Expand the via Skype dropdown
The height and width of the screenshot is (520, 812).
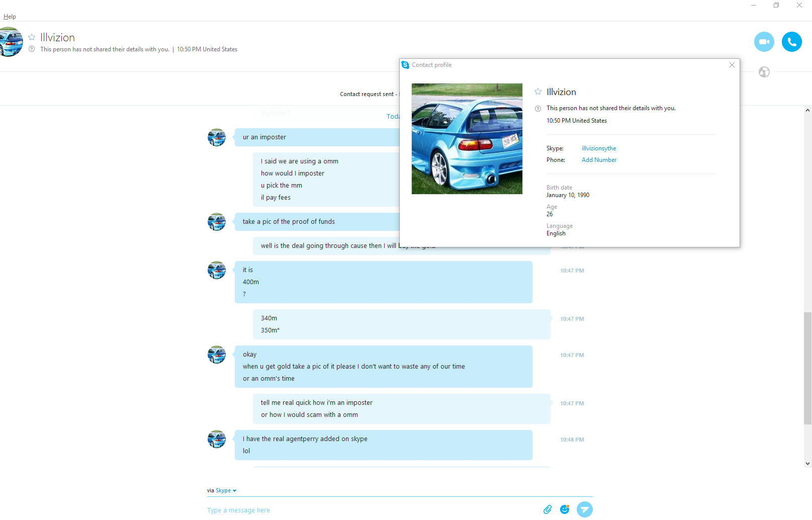coord(226,490)
